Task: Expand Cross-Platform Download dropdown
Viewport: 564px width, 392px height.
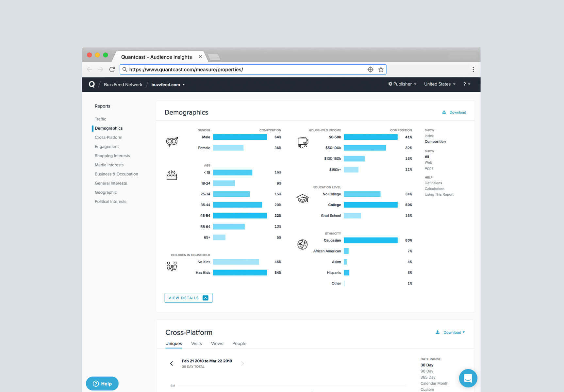Action: pos(454,332)
